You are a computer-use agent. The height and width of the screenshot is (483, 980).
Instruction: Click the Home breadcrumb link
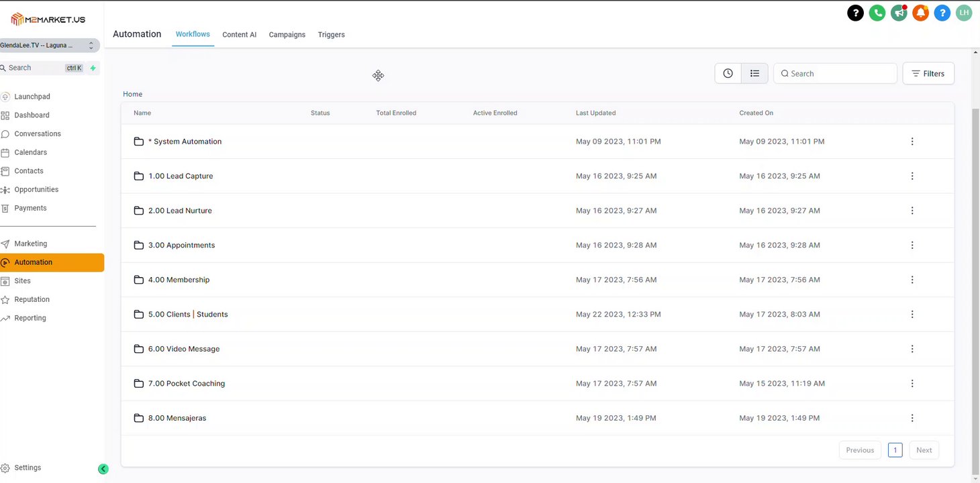click(x=132, y=94)
